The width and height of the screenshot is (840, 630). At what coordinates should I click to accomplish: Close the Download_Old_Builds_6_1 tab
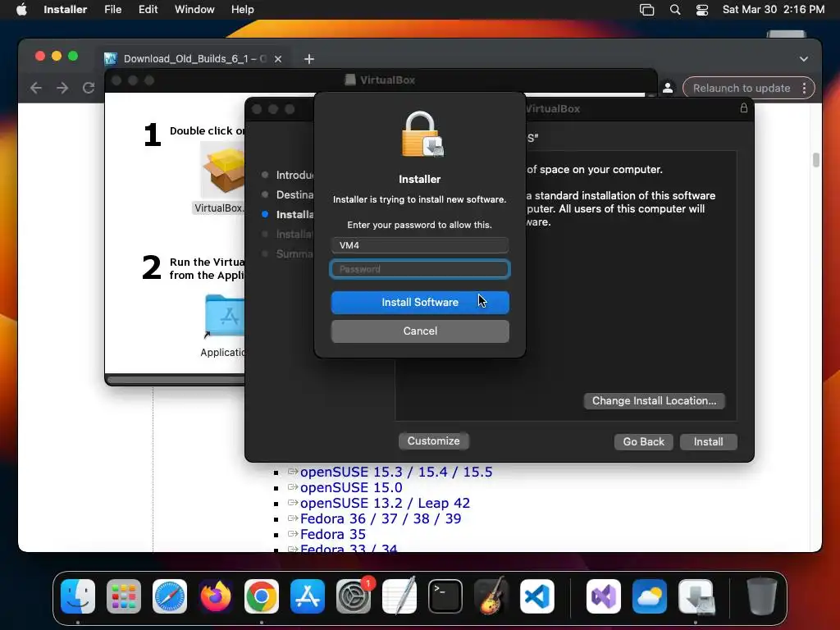(278, 59)
